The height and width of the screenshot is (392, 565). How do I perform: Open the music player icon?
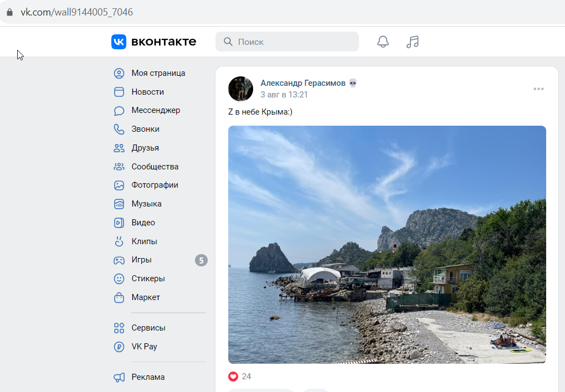(x=413, y=42)
